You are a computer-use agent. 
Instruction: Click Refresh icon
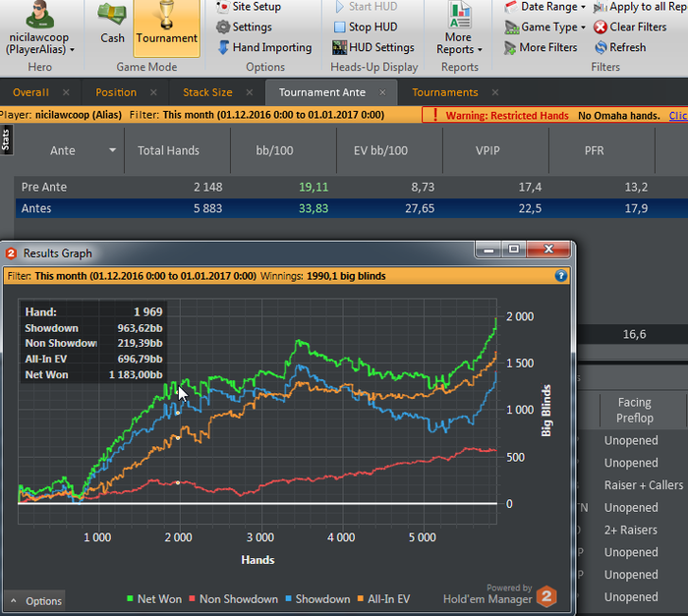pos(601,47)
